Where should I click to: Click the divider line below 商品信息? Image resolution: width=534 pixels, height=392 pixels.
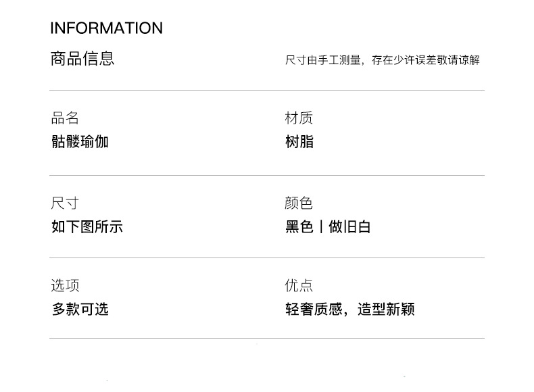pos(266,90)
